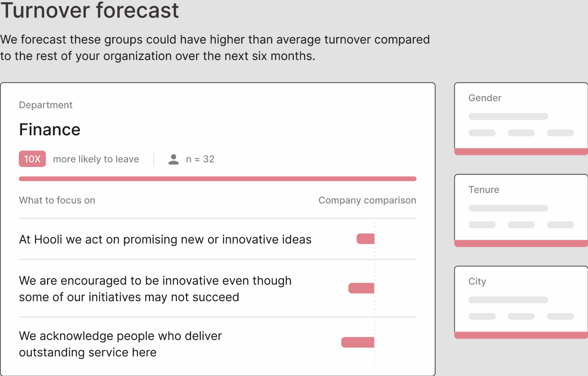Screen dimensions: 588x376
Task: Click the 'n = 32' headcount label
Action: coord(200,159)
